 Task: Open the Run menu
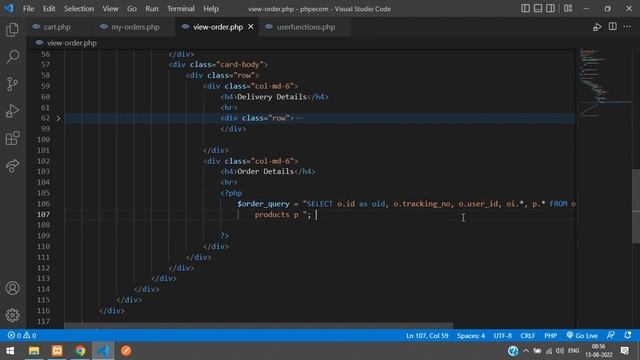(152, 9)
